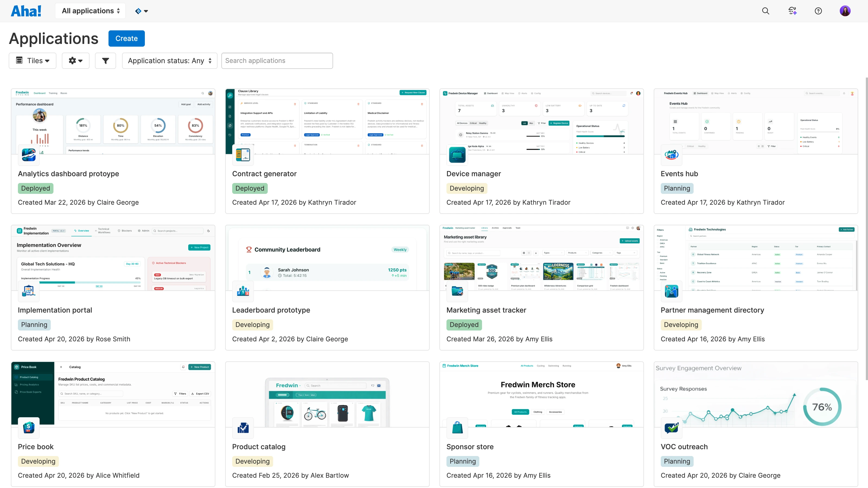The image size is (868, 488).
Task: Open the blue diamond workspace dropdown
Action: [141, 11]
